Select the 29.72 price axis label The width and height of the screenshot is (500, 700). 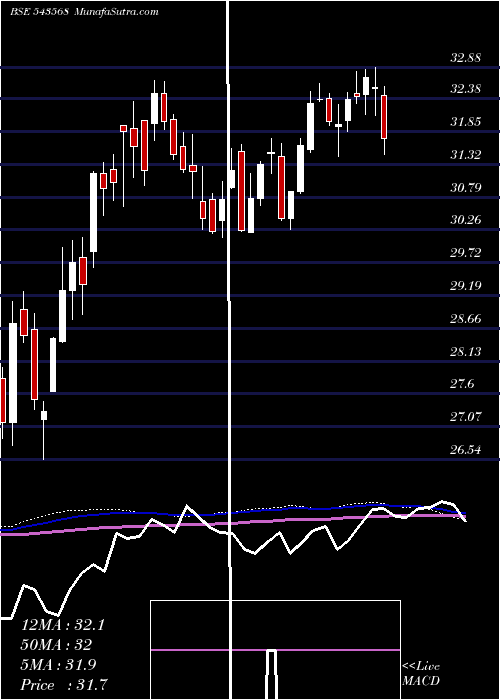click(x=466, y=253)
